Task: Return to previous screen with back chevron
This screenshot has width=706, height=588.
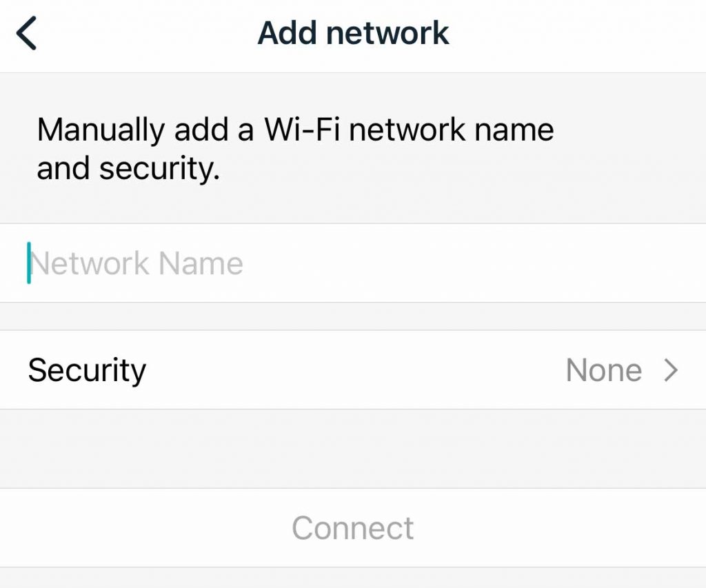Action: click(x=26, y=34)
